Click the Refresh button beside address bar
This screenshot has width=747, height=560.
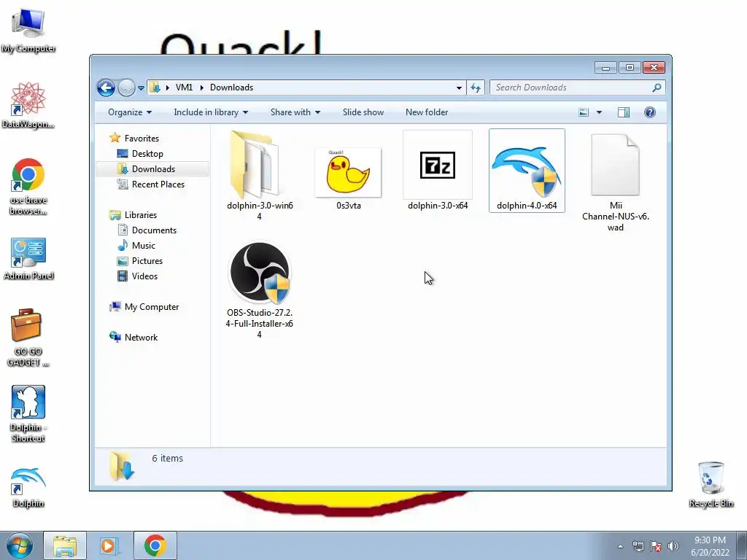(476, 87)
